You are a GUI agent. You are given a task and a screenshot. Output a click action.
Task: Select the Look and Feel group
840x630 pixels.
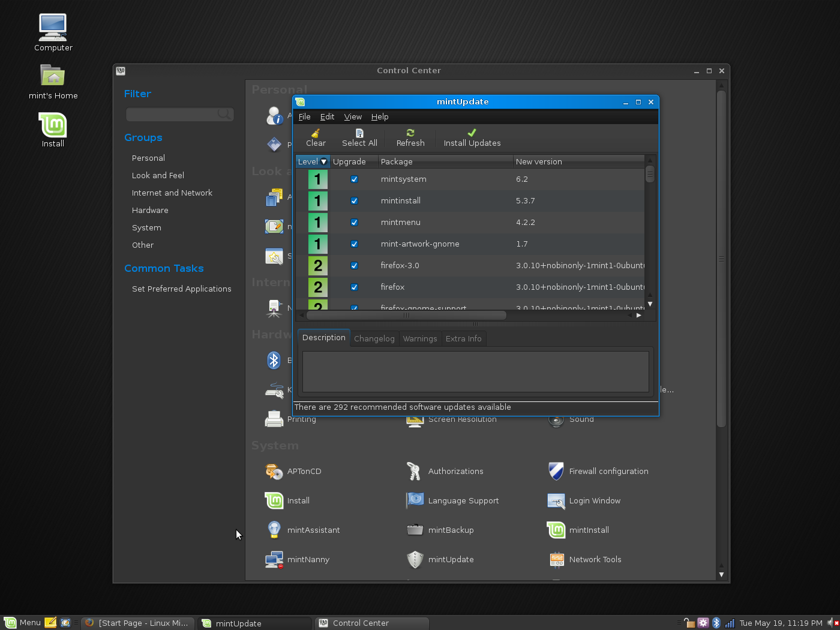coord(158,176)
